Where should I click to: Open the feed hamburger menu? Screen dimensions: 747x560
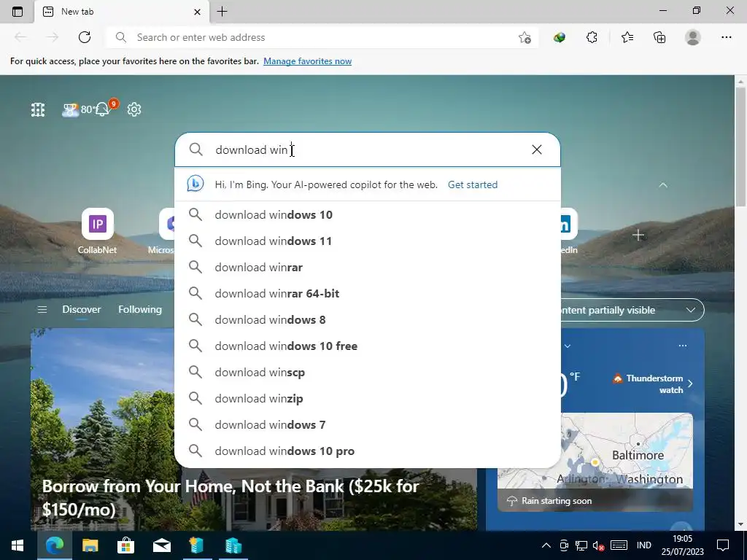pyautogui.click(x=42, y=309)
